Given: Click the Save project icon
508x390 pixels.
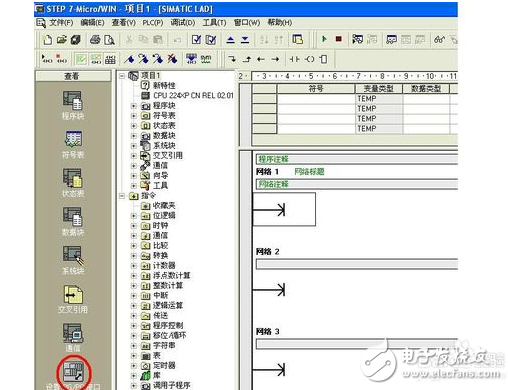Looking at the screenshot, I should point(76,40).
